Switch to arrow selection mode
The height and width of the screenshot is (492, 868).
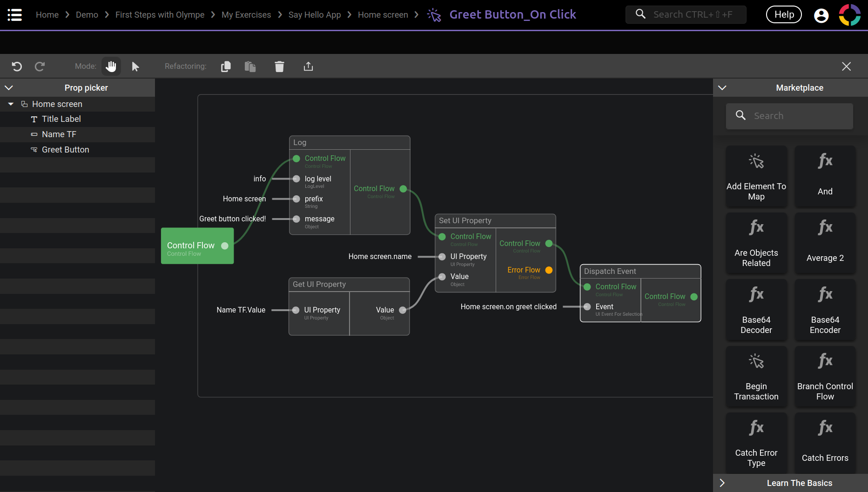[135, 66]
